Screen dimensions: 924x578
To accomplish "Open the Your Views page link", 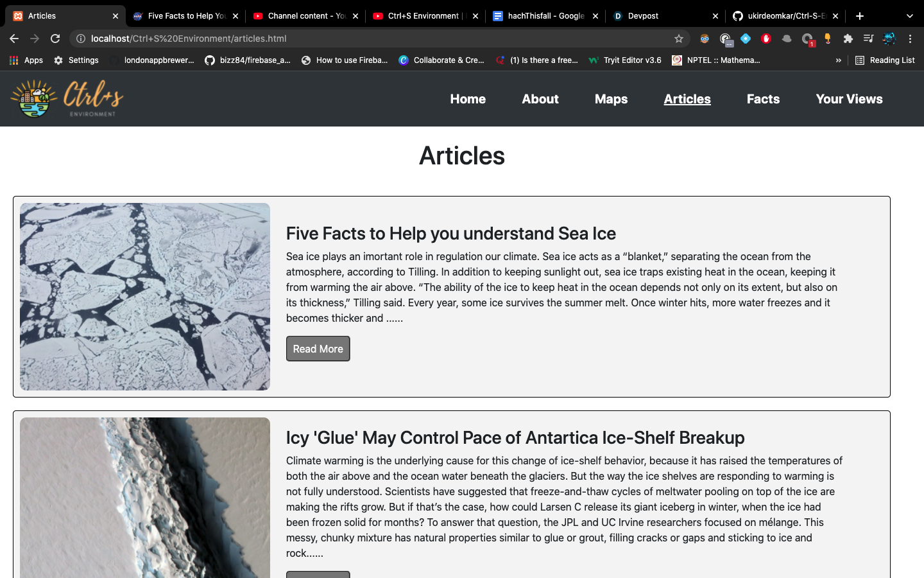I will coord(849,99).
